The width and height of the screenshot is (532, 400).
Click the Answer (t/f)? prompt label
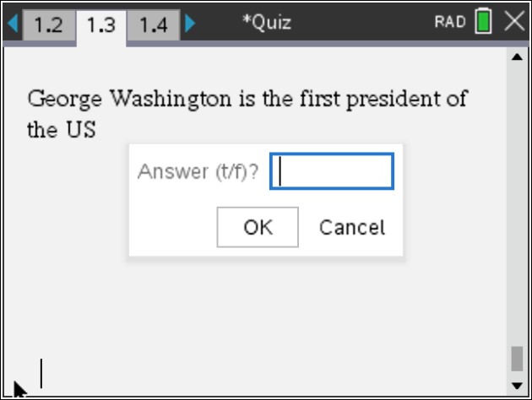[198, 171]
